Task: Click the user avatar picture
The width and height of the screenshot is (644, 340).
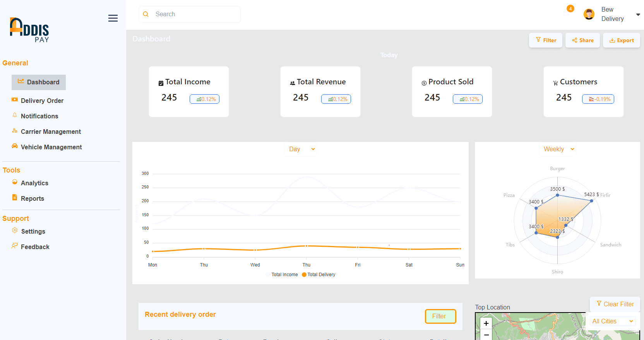Action: 589,14
